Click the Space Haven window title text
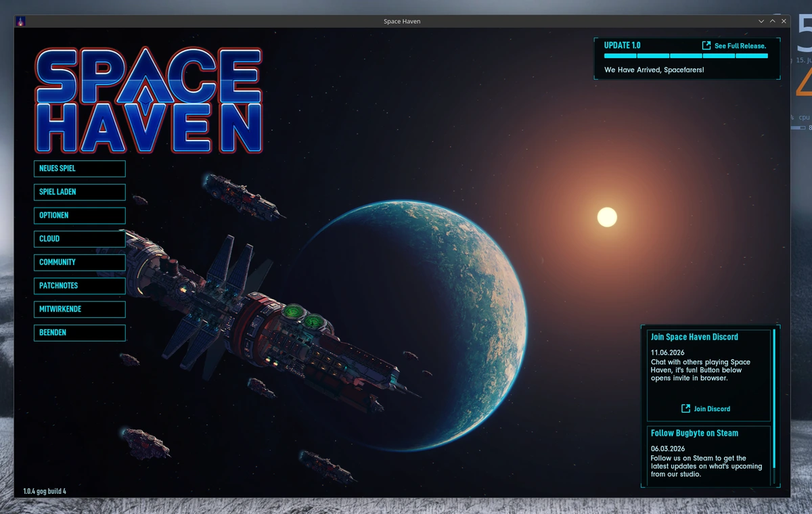The image size is (812, 514). [x=402, y=22]
